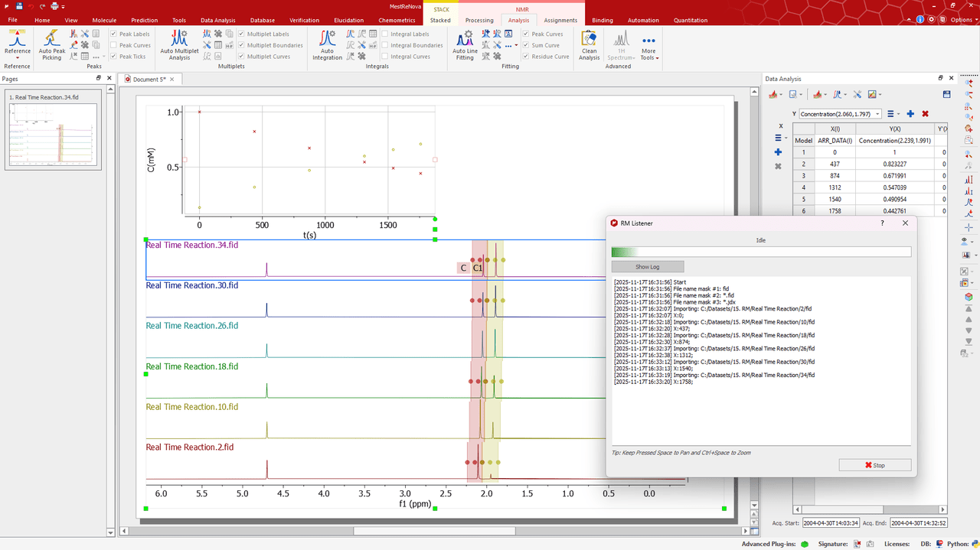Toggle the Residue Curve checkbox
The image size is (980, 550).
point(526,56)
